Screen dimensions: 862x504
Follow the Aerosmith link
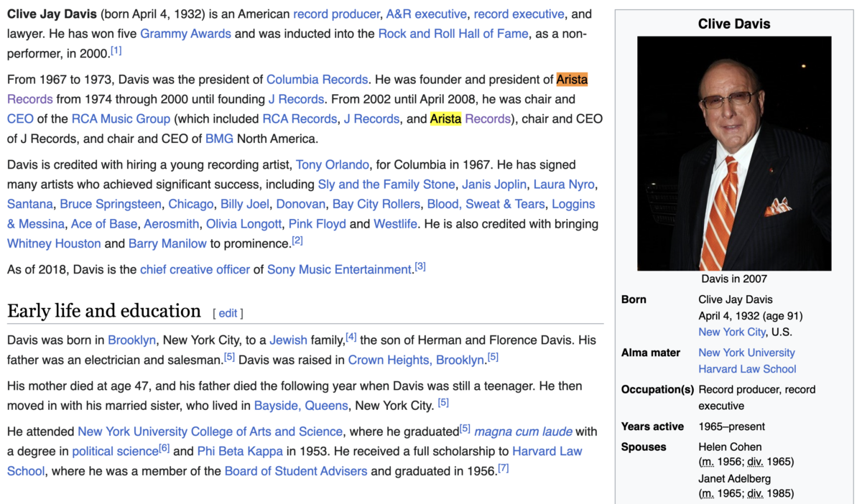tap(172, 224)
